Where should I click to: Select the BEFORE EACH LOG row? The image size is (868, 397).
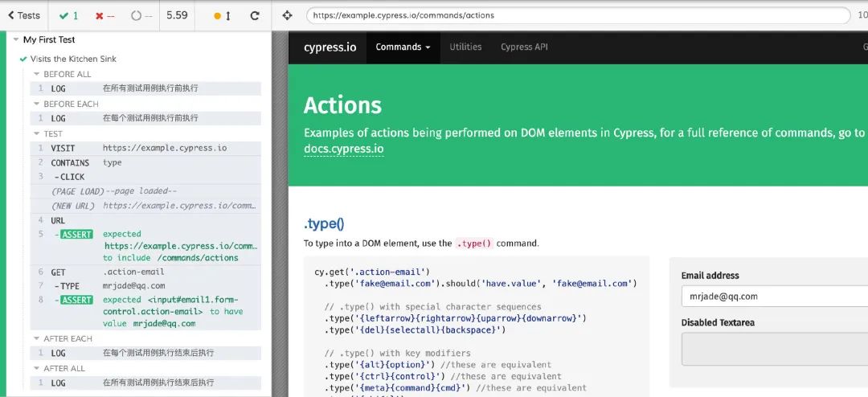(145, 118)
